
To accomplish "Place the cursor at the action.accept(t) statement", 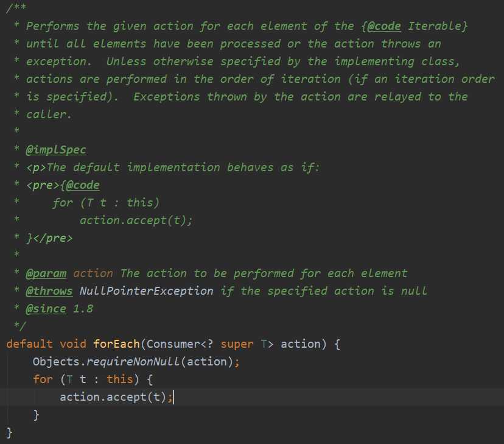I will point(116,397).
